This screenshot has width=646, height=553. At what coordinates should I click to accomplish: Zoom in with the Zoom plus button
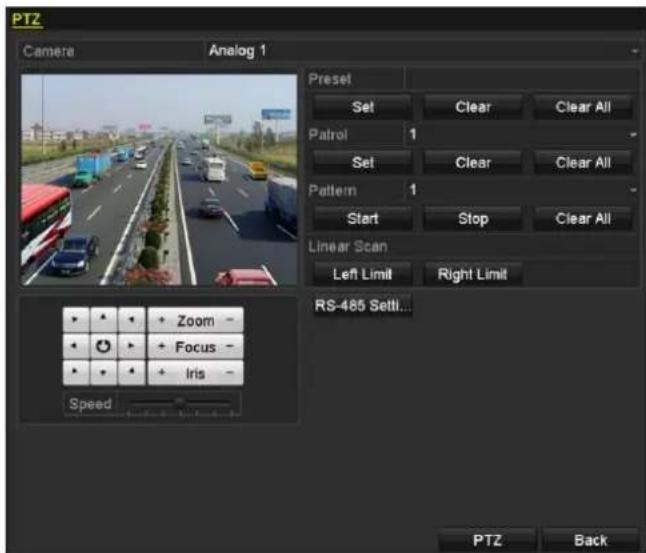pos(162,320)
